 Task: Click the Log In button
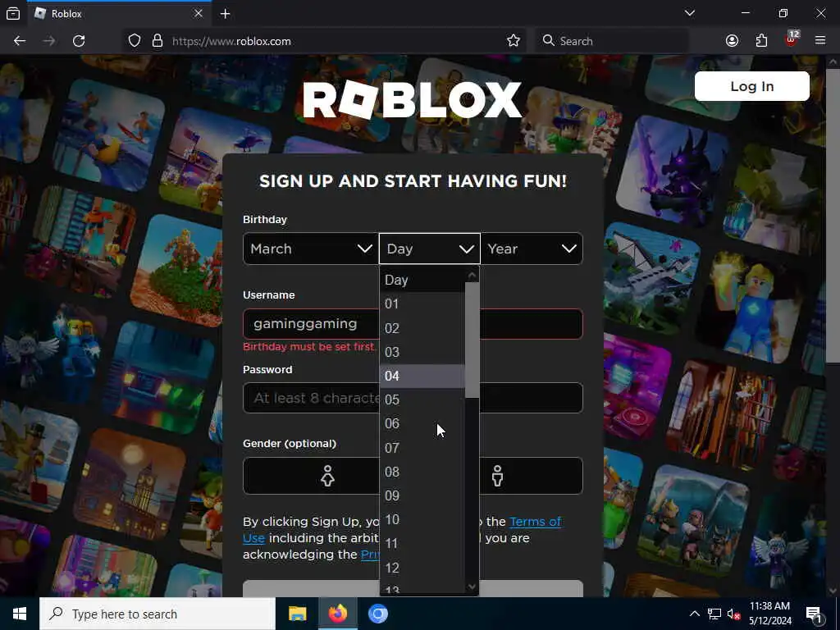[x=751, y=86]
